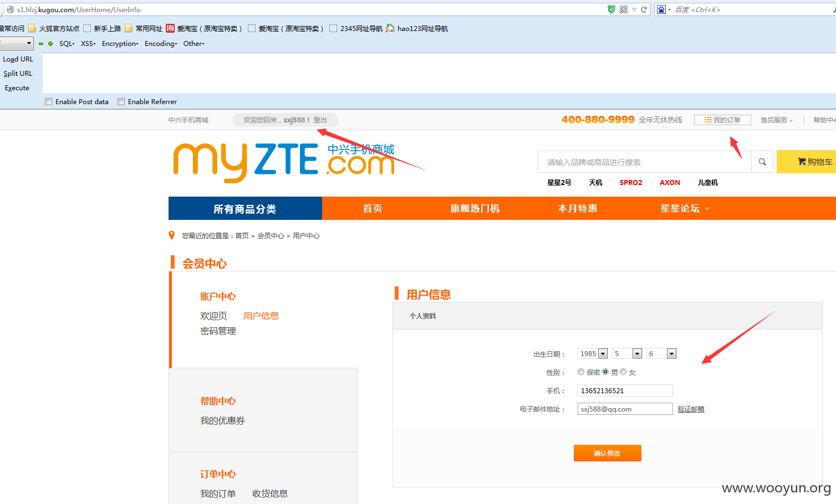
Task: Open the birth day dropdown showing 6
Action: pos(661,354)
